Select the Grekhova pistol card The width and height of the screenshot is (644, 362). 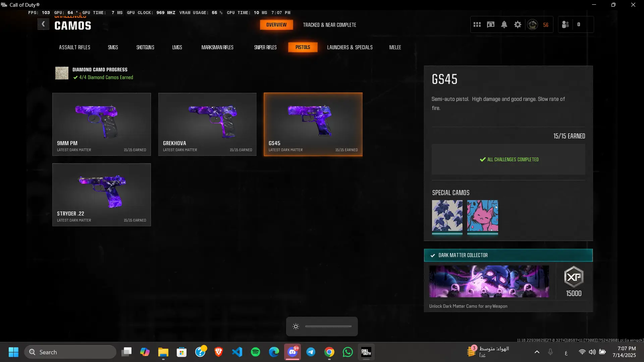click(x=207, y=124)
